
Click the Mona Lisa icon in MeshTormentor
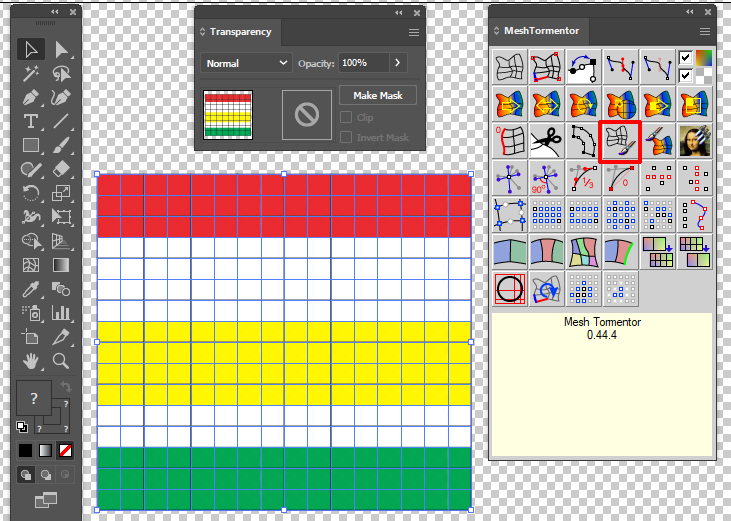tap(694, 141)
